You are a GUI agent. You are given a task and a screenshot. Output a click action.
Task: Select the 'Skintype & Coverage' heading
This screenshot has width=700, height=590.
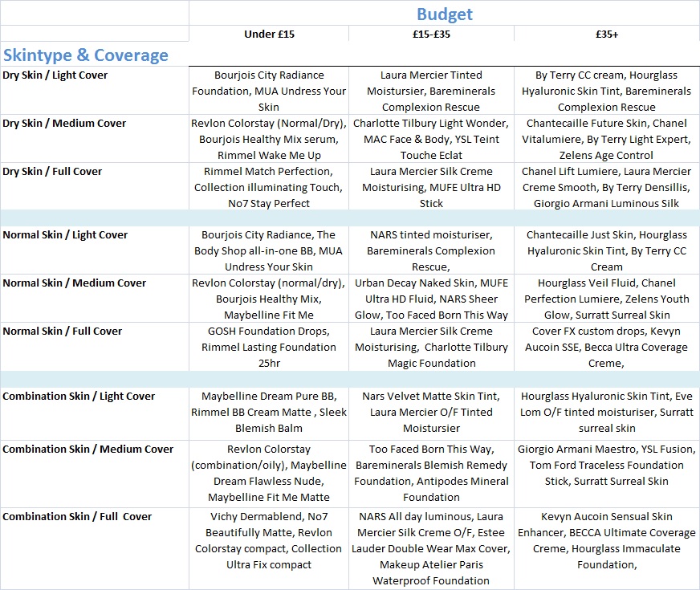pyautogui.click(x=86, y=55)
